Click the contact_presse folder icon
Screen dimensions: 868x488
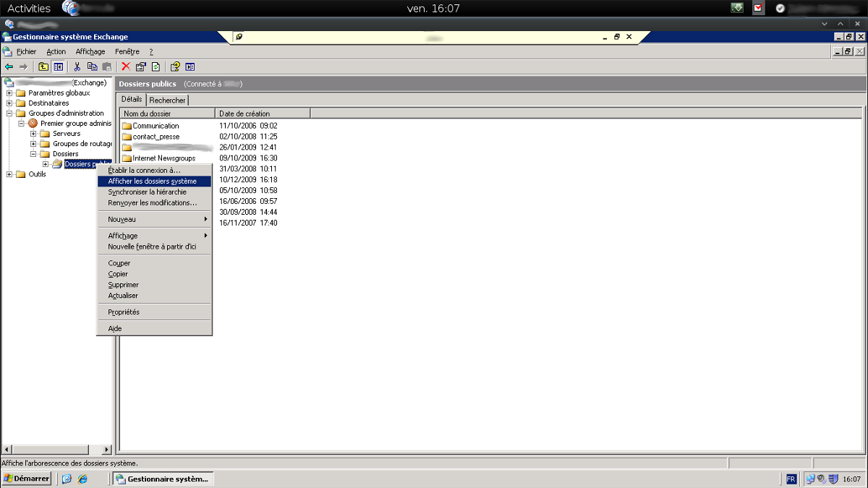click(127, 137)
